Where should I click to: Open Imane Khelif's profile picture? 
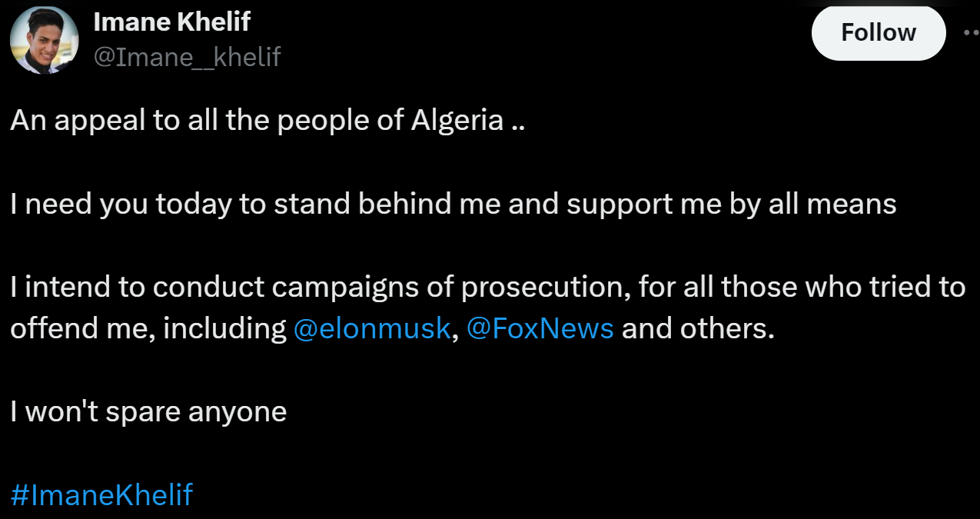44,40
